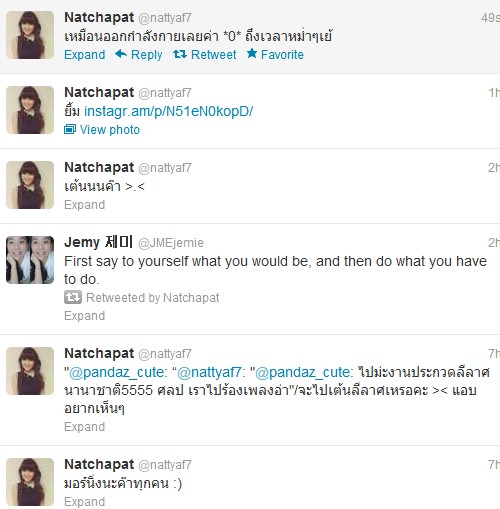The width and height of the screenshot is (500, 509).
Task: Expand the top tweet about exercise
Action: coord(85,55)
